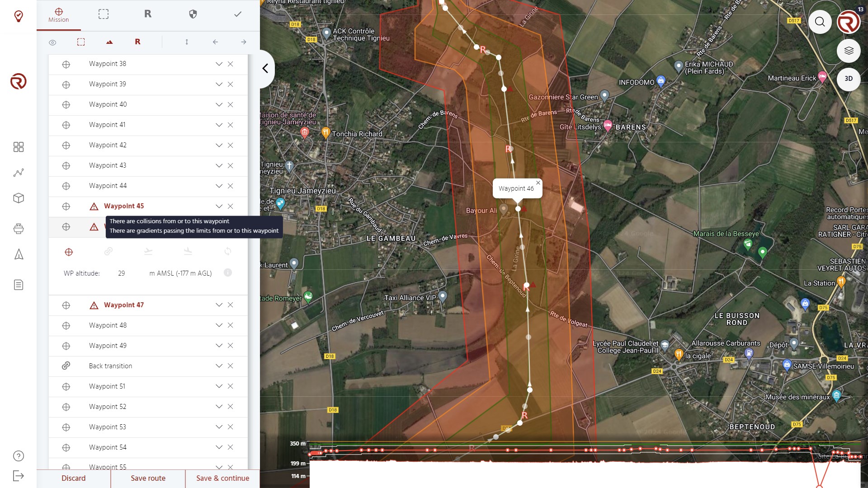Select landing type icon
This screenshot has height=488, width=868.
[x=188, y=251]
